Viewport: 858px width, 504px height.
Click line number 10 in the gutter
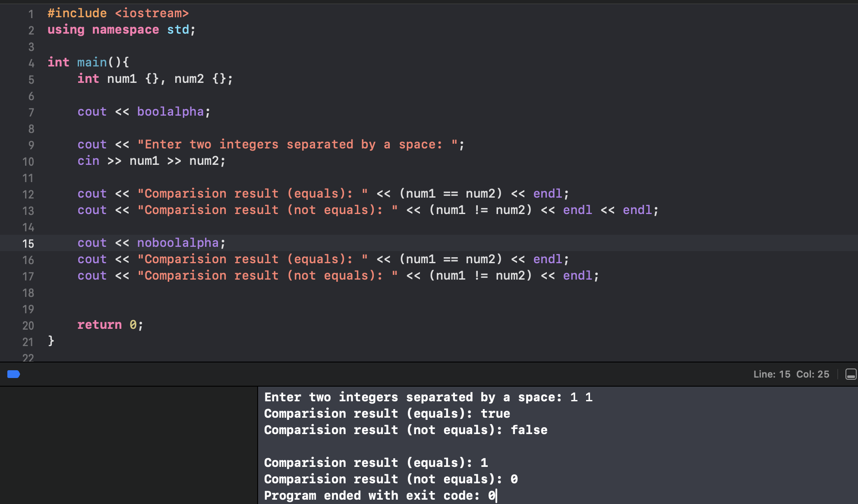tap(28, 161)
